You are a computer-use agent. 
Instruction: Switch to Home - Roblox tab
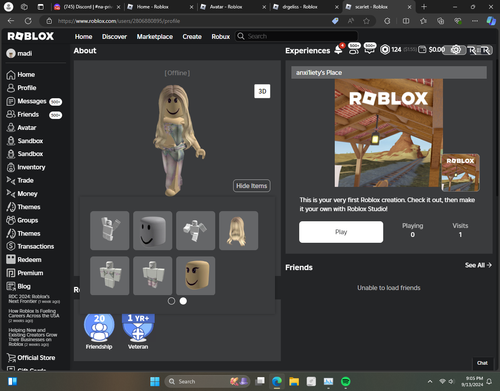click(160, 7)
